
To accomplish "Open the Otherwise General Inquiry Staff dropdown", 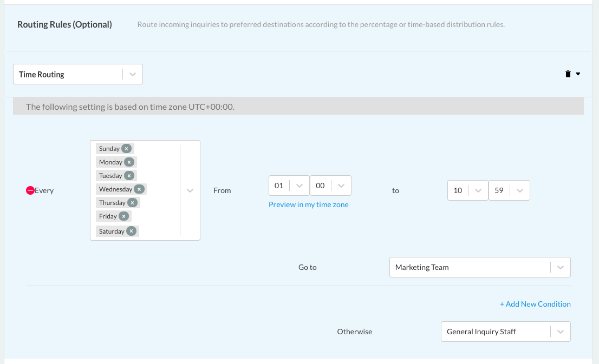I will pos(505,332).
